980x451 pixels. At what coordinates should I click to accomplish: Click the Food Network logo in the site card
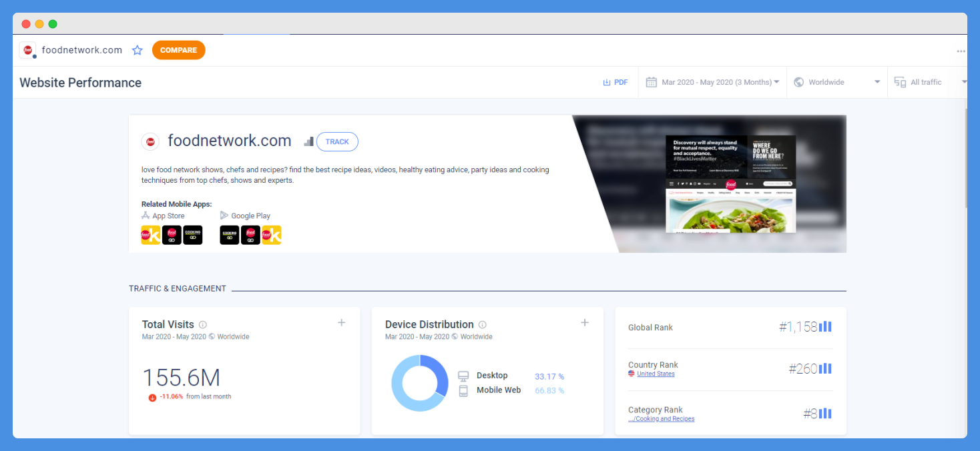pyautogui.click(x=150, y=141)
